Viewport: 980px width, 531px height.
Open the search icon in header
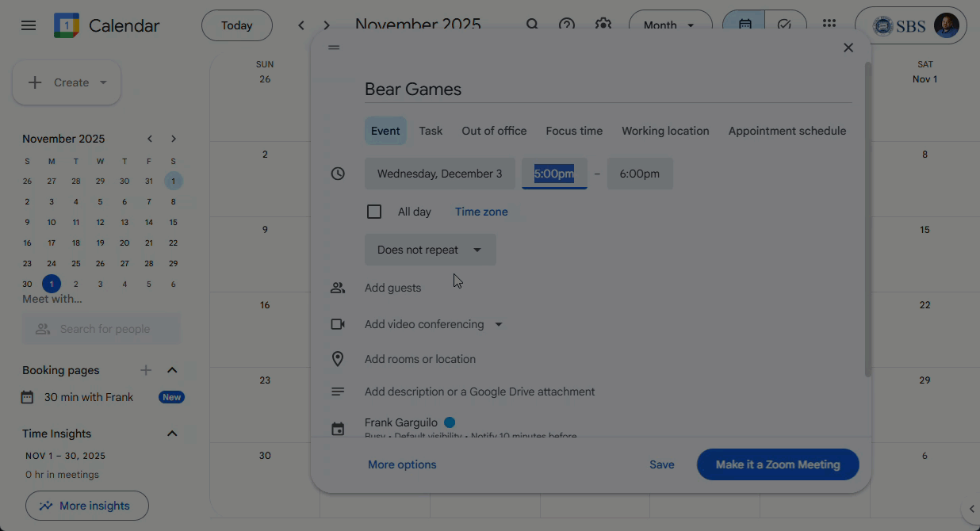click(533, 25)
